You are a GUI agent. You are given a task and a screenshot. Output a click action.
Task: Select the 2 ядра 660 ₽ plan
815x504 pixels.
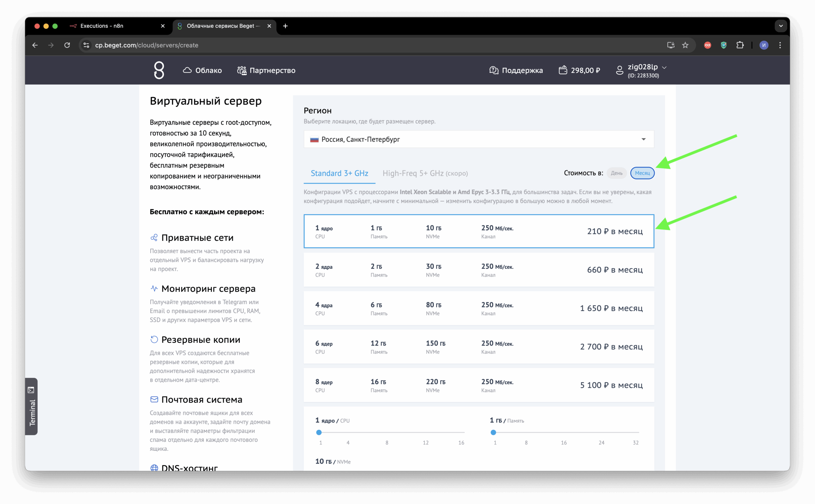(x=479, y=270)
